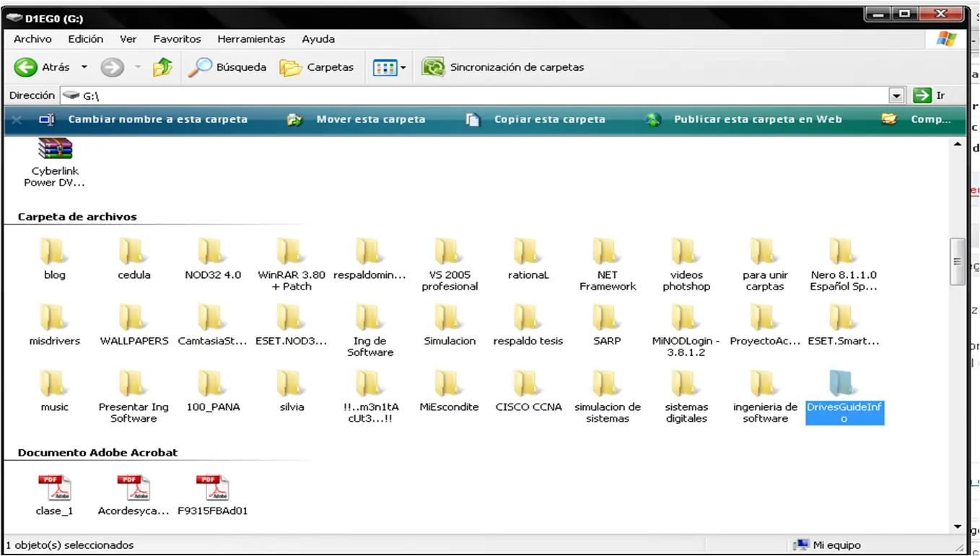Select the respaldomin... folder

click(370, 259)
